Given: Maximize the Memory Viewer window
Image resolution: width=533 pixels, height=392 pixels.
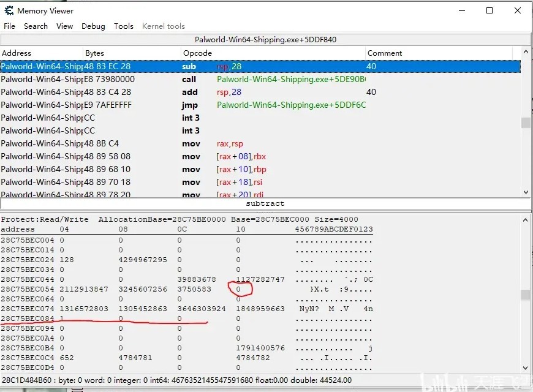Looking at the screenshot, I should (x=490, y=10).
